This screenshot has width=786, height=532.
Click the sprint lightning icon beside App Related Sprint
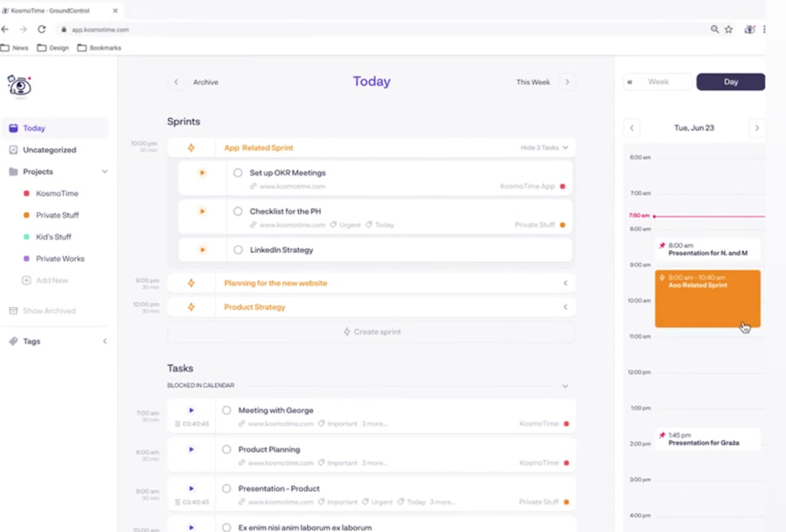coord(192,147)
